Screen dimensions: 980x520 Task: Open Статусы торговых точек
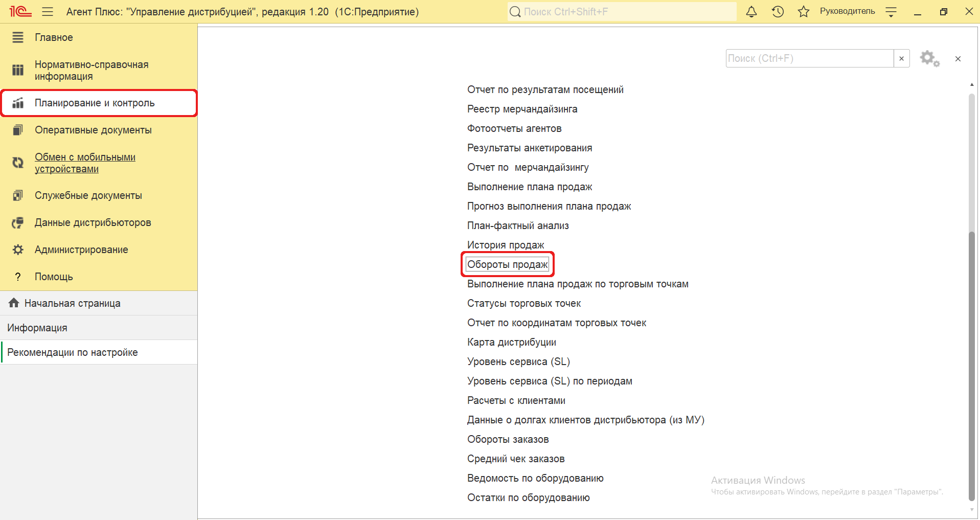coord(524,303)
